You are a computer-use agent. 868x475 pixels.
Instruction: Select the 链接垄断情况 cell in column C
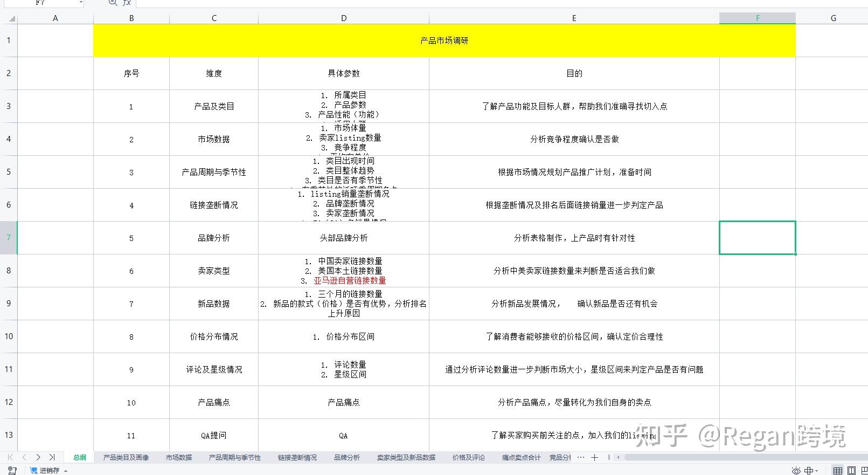(x=214, y=205)
